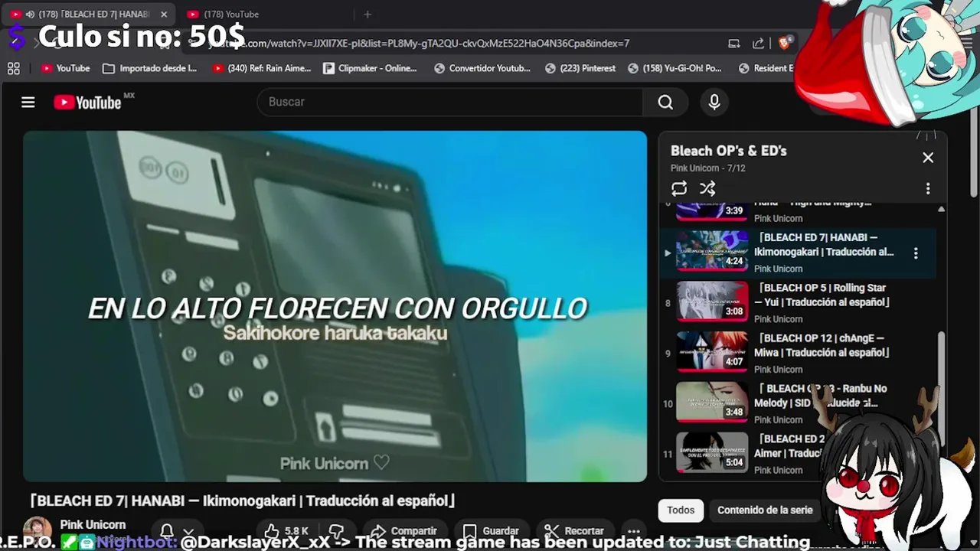Open the Ref: Rain Aime bookmark
This screenshot has width=980, height=551.
tap(262, 68)
